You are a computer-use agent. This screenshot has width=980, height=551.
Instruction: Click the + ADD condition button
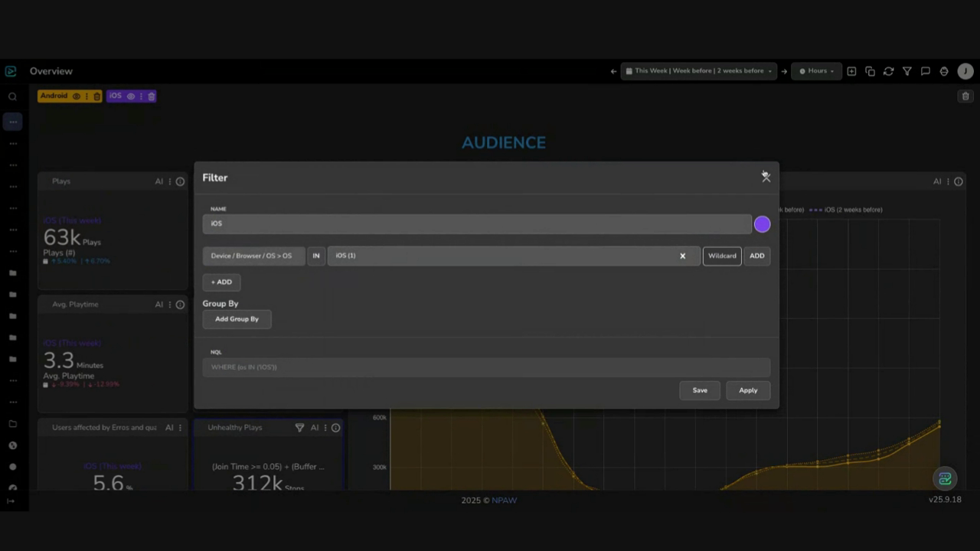[x=221, y=282]
